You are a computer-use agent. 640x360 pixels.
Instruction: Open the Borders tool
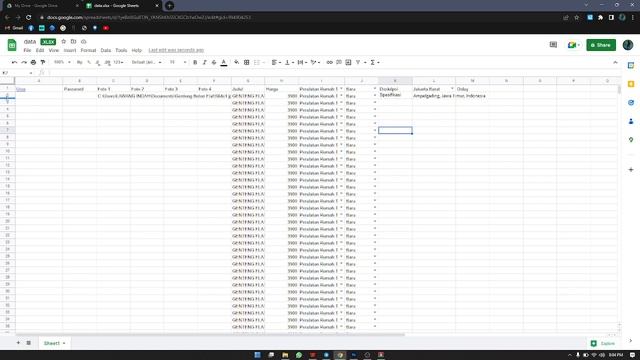247,62
